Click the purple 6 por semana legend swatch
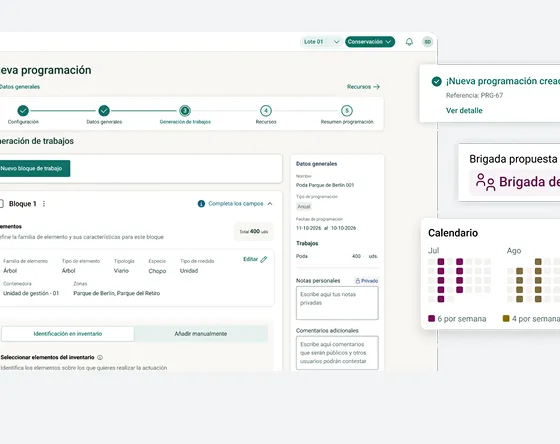 click(431, 318)
